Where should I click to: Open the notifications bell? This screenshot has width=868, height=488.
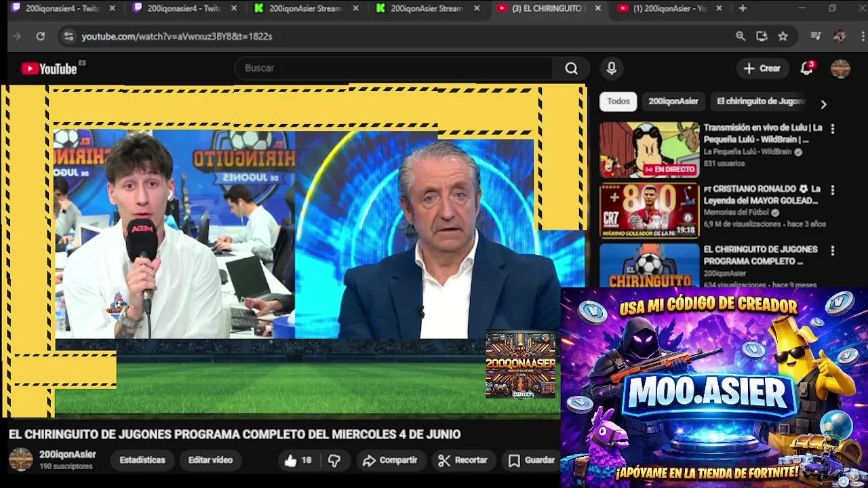806,68
